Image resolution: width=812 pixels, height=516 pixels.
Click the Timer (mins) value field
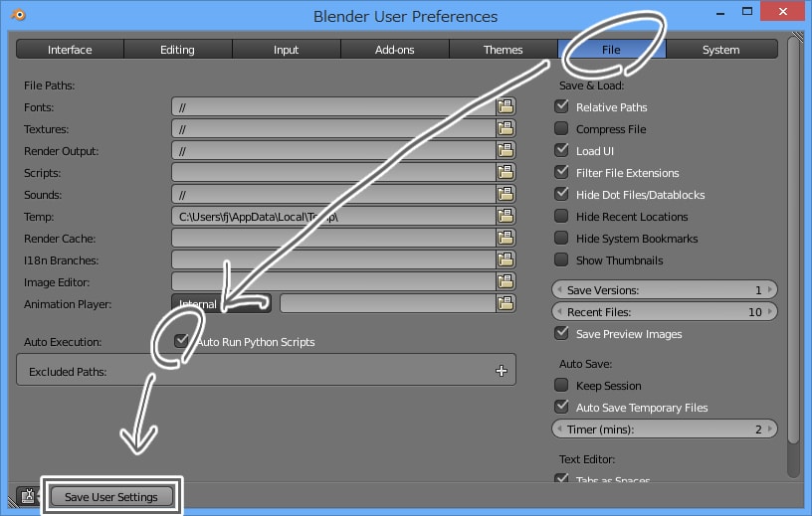(665, 430)
